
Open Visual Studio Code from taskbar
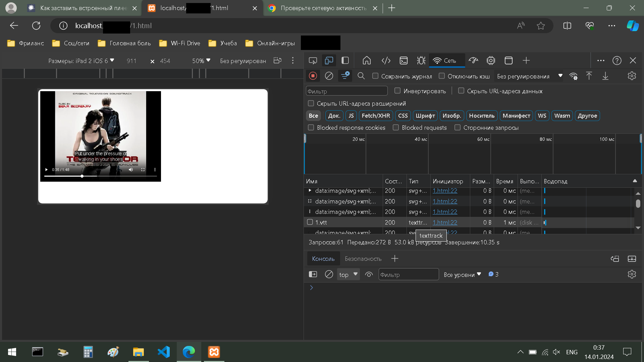click(x=164, y=352)
